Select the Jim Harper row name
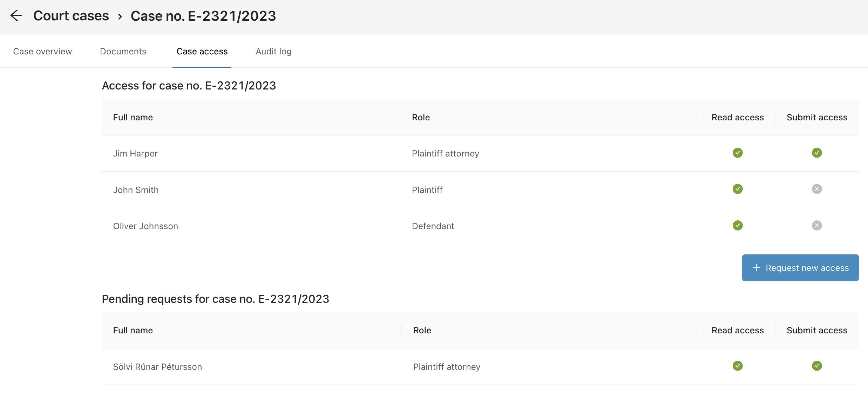Viewport: 868px width, 393px height. (x=135, y=154)
